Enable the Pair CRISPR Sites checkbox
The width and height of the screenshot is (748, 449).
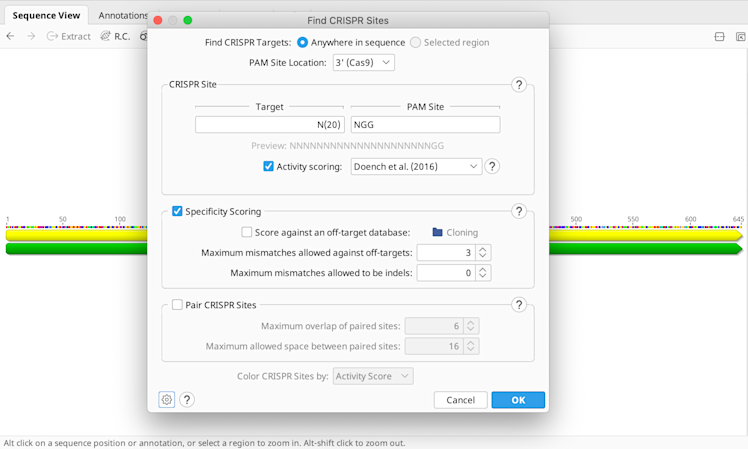coord(178,305)
